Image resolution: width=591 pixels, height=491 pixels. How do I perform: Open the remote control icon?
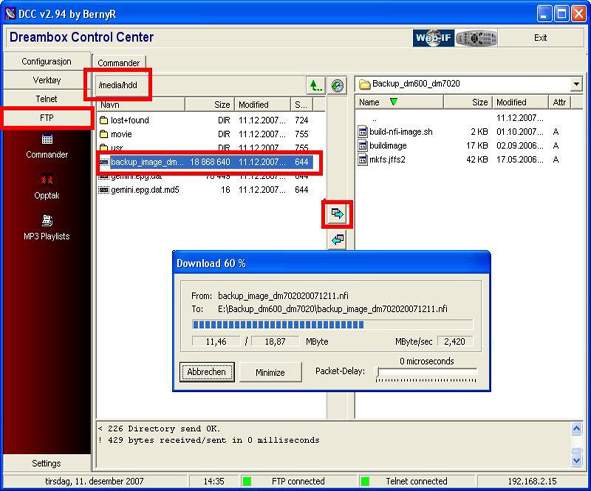pyautogui.click(x=476, y=38)
